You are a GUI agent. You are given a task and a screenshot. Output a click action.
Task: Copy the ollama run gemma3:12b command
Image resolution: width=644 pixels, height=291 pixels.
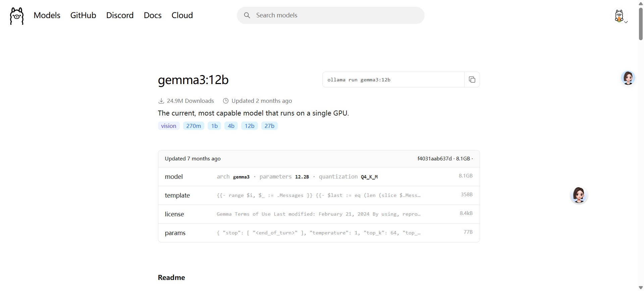pyautogui.click(x=472, y=79)
